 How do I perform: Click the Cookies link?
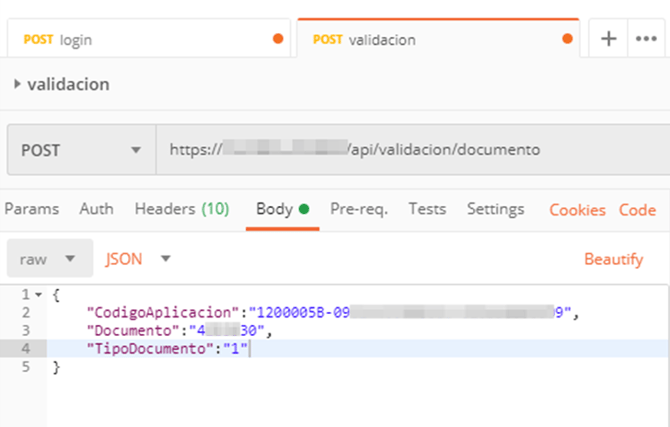pyautogui.click(x=577, y=210)
